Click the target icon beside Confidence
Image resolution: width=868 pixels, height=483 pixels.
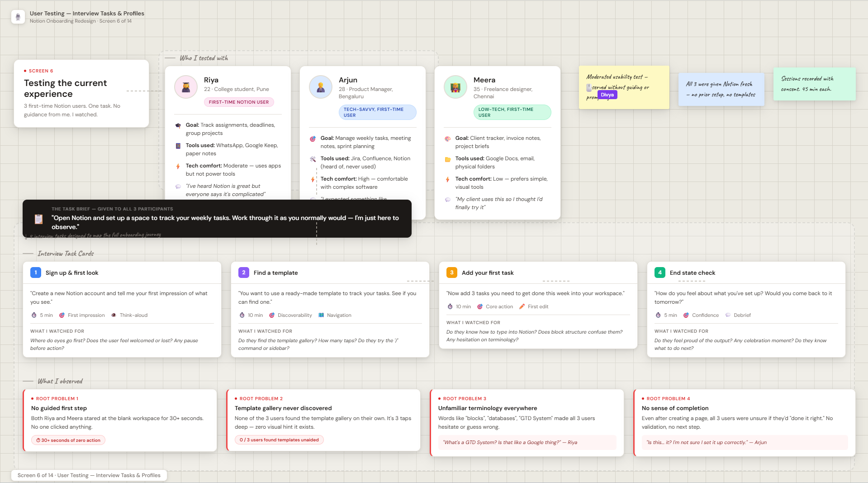(x=686, y=315)
